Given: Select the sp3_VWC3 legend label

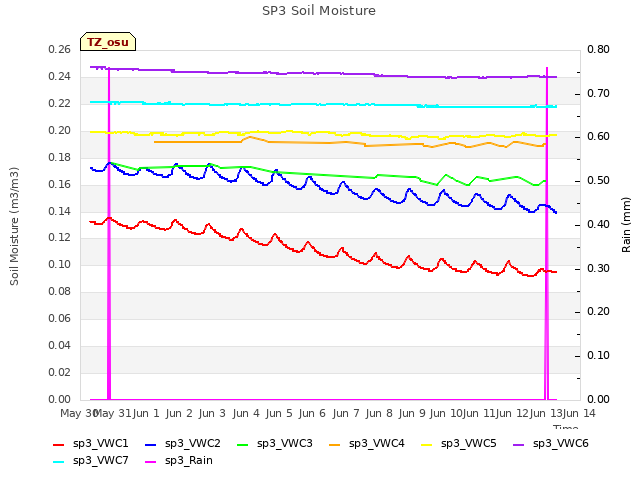Looking at the screenshot, I should [x=284, y=443].
